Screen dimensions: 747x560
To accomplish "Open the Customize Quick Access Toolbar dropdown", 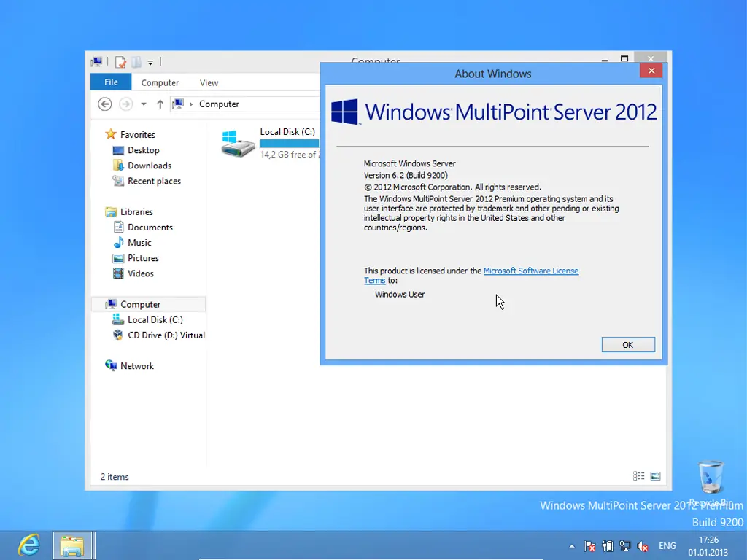I will 150,63.
